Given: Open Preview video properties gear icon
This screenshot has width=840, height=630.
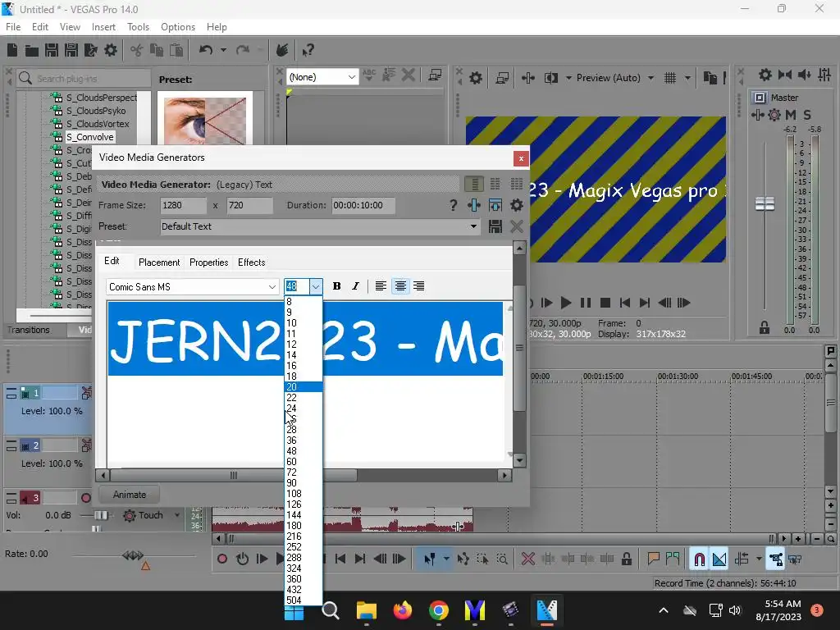Looking at the screenshot, I should pyautogui.click(x=476, y=78).
